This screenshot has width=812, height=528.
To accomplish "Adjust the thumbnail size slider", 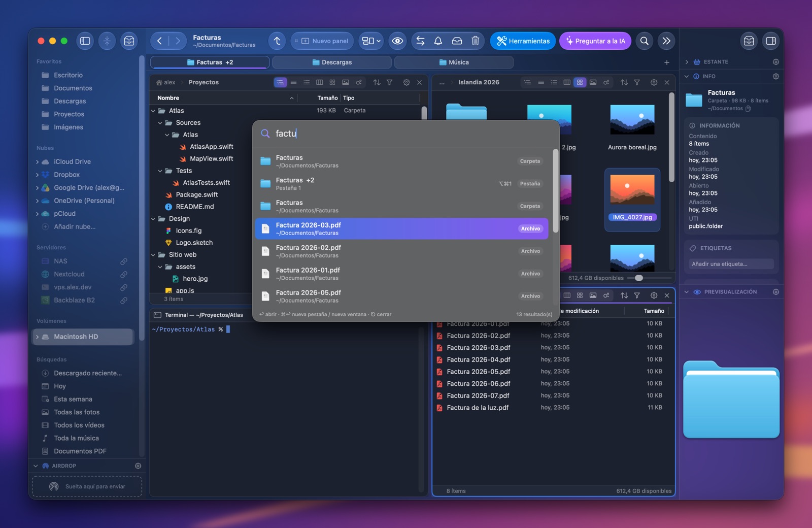I will tap(639, 278).
